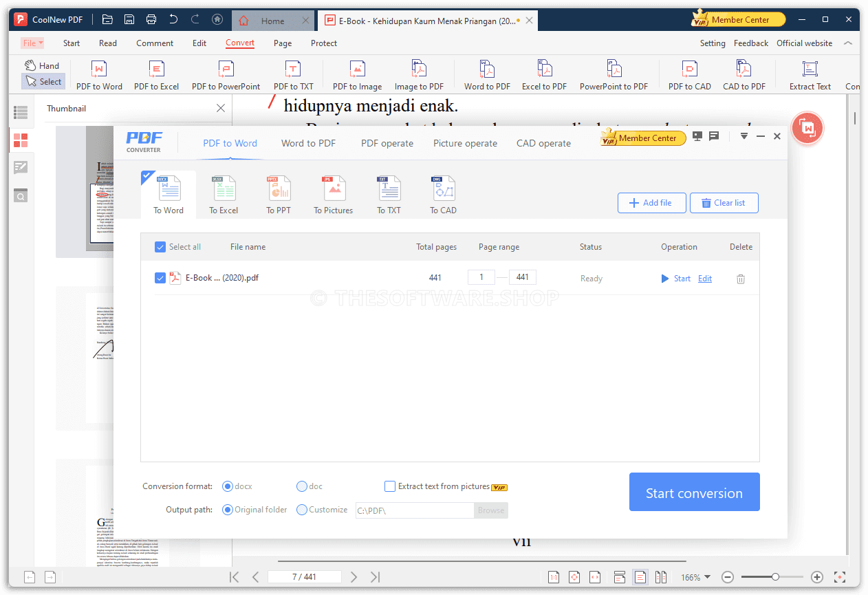Viewport: 868px width, 595px height.
Task: Click Edit link for E-Book file
Action: click(705, 279)
